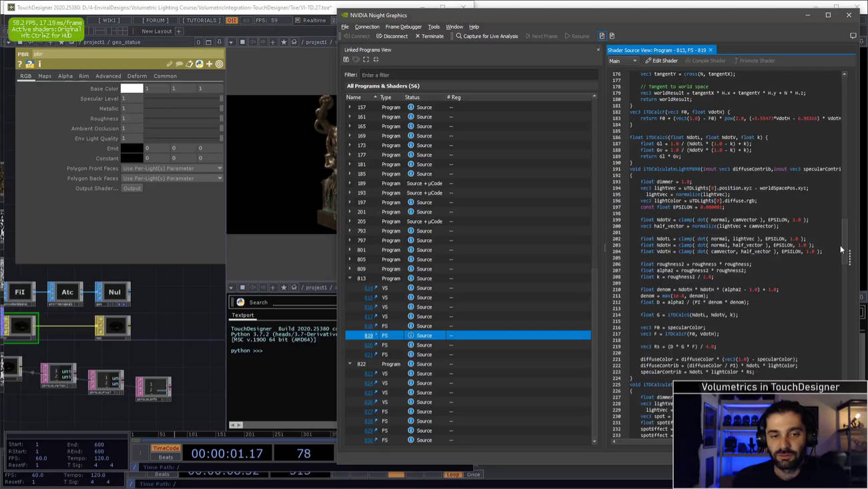868x489 pixels.
Task: Click Disconnect in Nsight toolbar
Action: (x=392, y=36)
